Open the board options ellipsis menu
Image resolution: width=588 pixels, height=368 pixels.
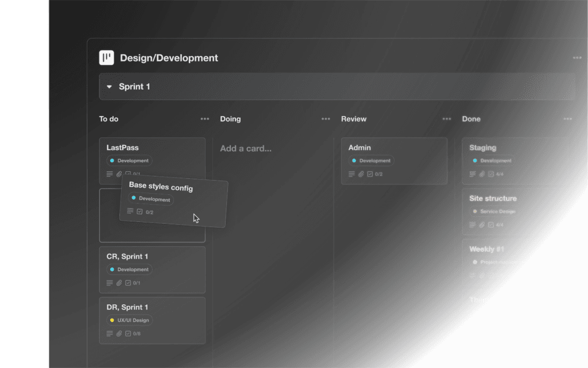(577, 58)
